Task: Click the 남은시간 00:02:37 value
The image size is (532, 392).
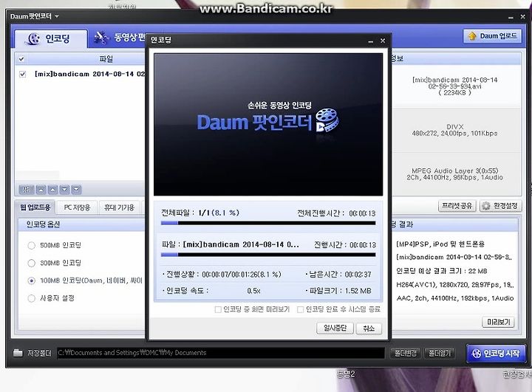Action: (358, 275)
